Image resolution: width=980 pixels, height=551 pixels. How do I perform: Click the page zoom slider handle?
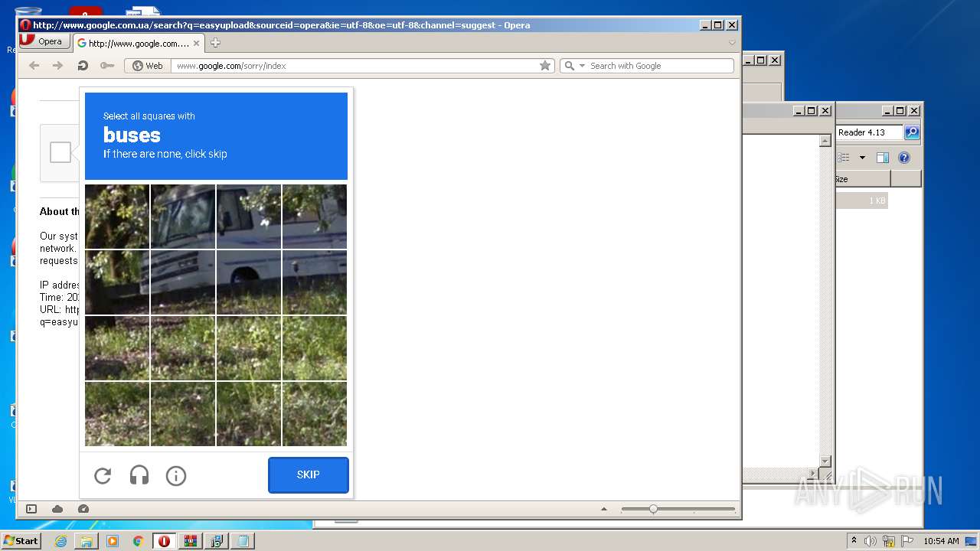653,509
